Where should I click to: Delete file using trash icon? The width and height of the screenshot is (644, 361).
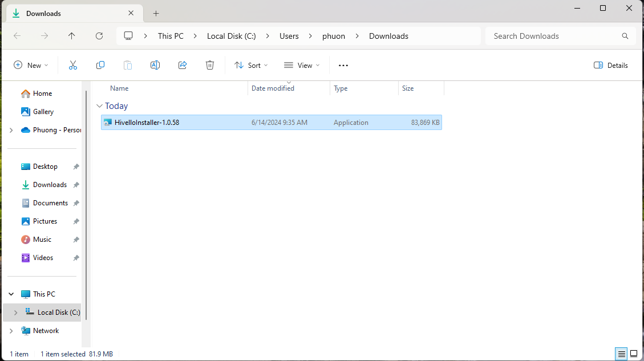pos(210,66)
